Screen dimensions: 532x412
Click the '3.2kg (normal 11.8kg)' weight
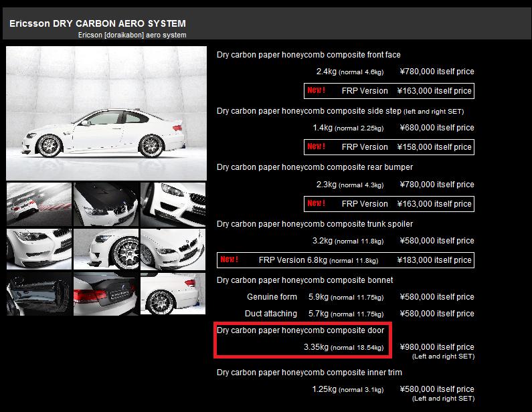coord(348,241)
